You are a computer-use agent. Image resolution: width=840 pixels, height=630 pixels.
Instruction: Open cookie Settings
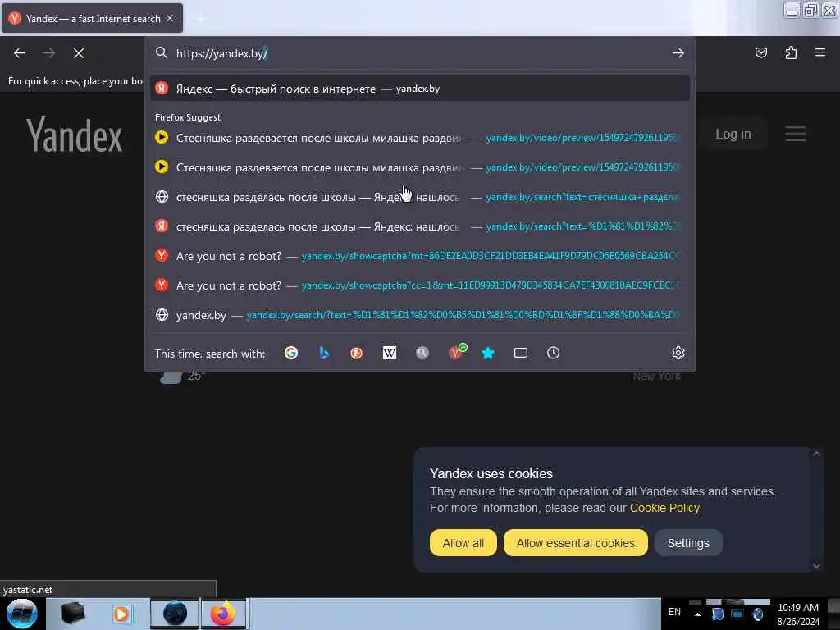pyautogui.click(x=688, y=543)
